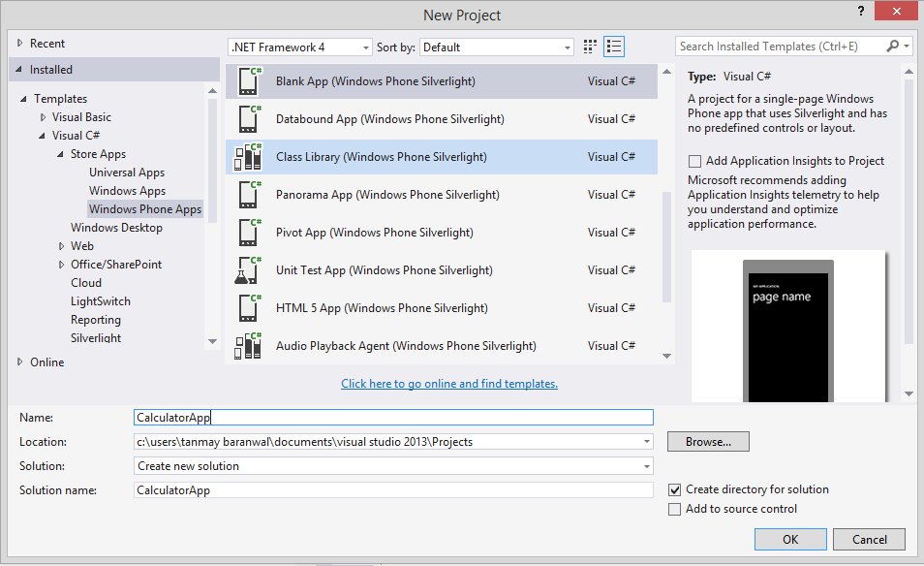Open the Location path dropdown
Screen dimensions: 924x566
point(646,442)
